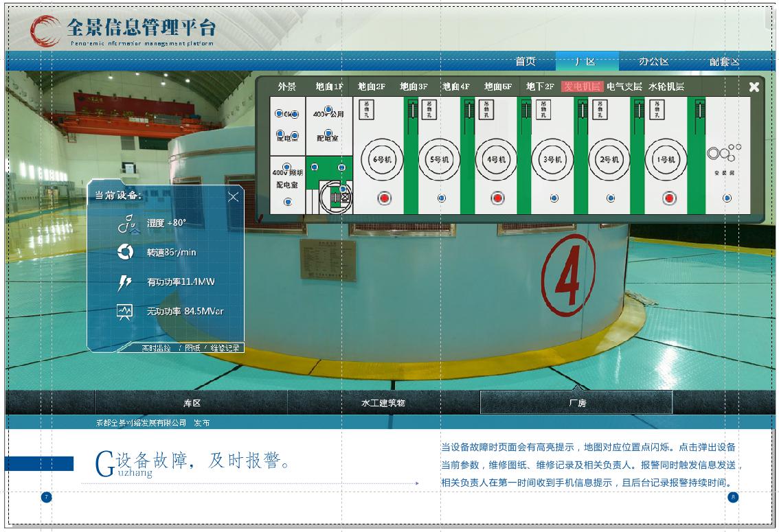This screenshot has width=779, height=532.
Task: Open the 水工建筑物 bottom section
Action: tap(383, 402)
